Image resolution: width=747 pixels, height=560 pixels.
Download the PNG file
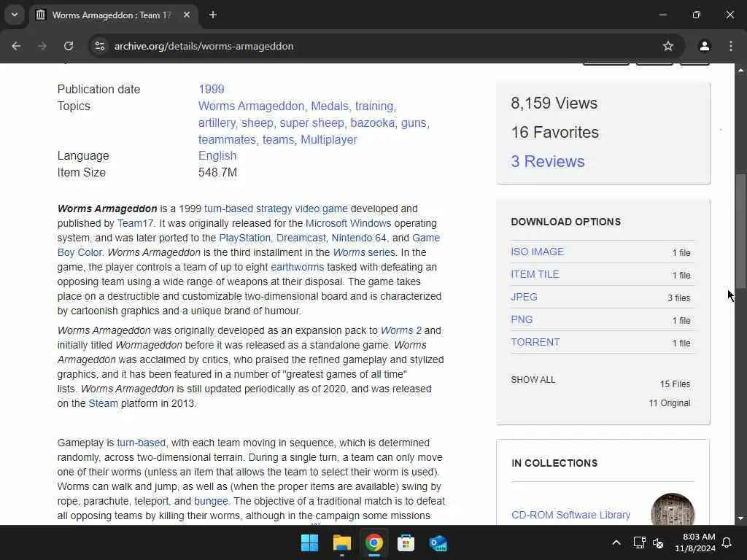[x=521, y=319]
